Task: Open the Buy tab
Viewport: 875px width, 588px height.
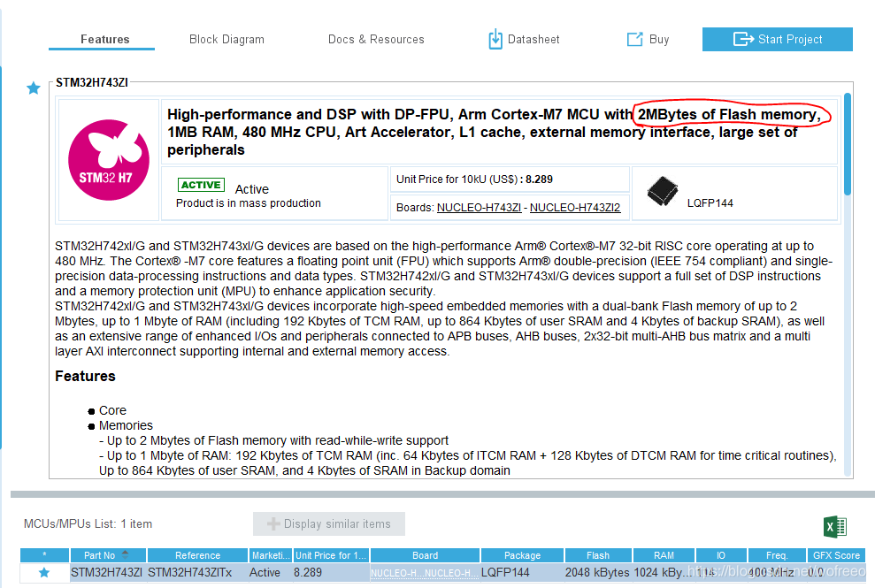Action: 648,39
